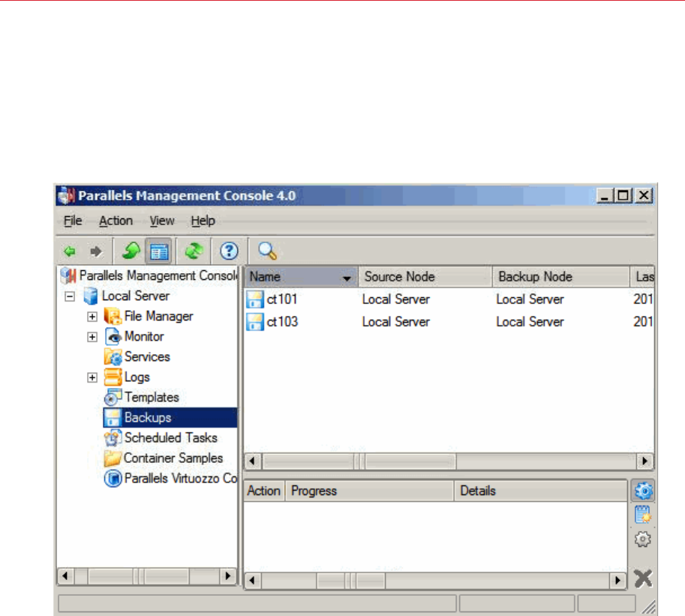685x616 pixels.
Task: Click ct101's Source Node Local Server cell
Action: tap(396, 299)
